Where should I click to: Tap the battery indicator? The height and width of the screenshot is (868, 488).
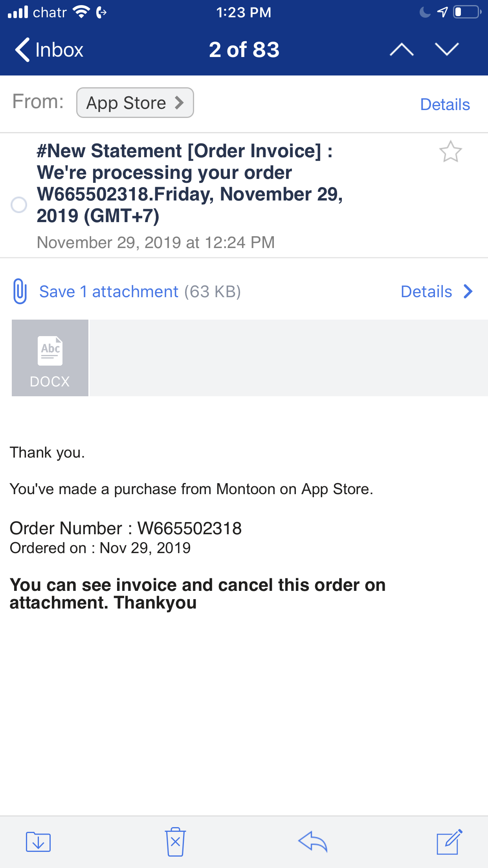465,13
